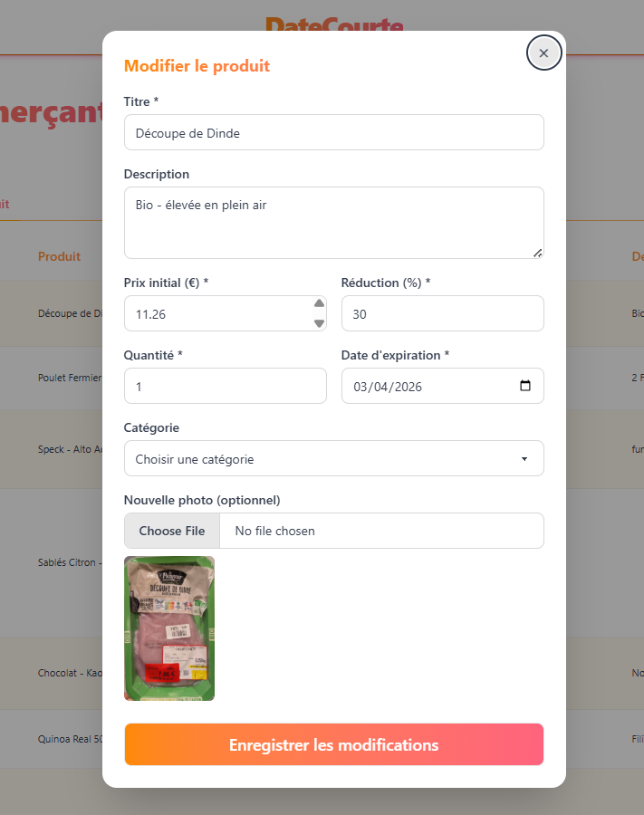Click the turkey product photo thumbnail
This screenshot has width=644, height=815.
click(x=169, y=628)
